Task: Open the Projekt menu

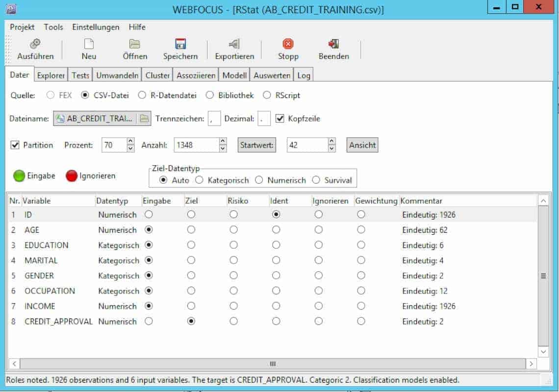Action: click(22, 27)
